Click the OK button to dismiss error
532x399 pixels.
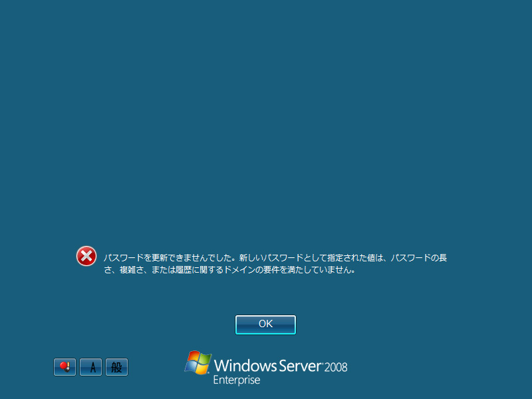pos(265,325)
